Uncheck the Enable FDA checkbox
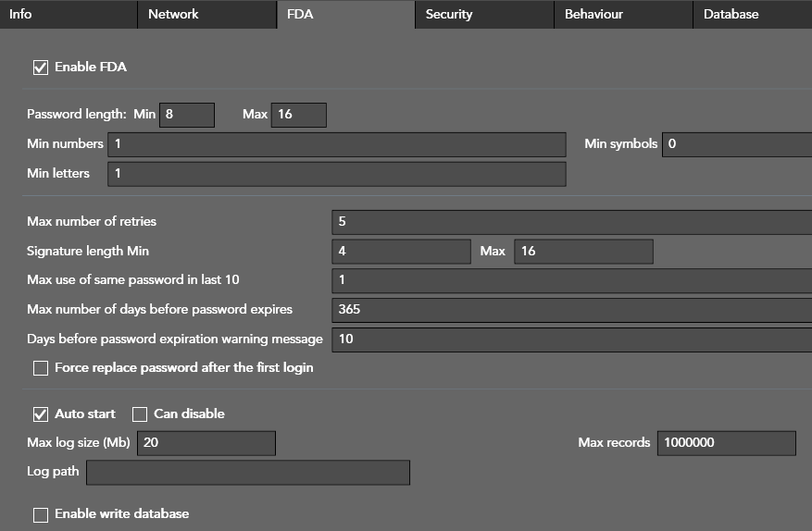The image size is (812, 531). (x=41, y=67)
